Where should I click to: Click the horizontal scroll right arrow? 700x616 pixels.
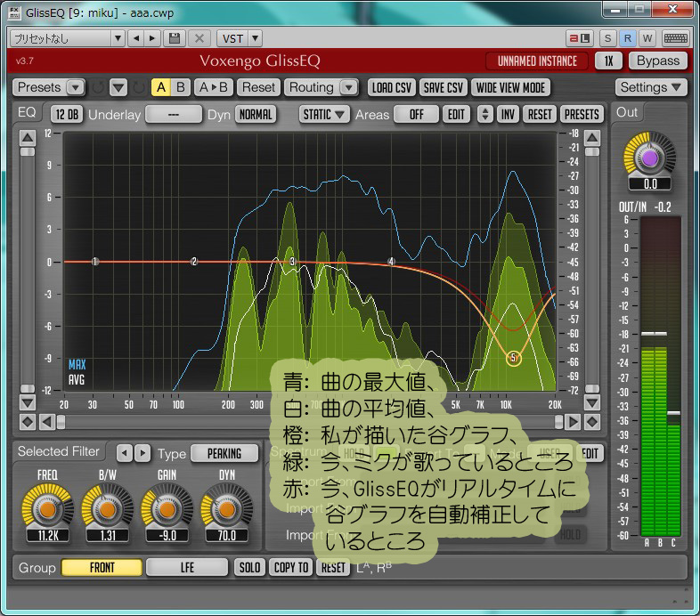pos(573,422)
